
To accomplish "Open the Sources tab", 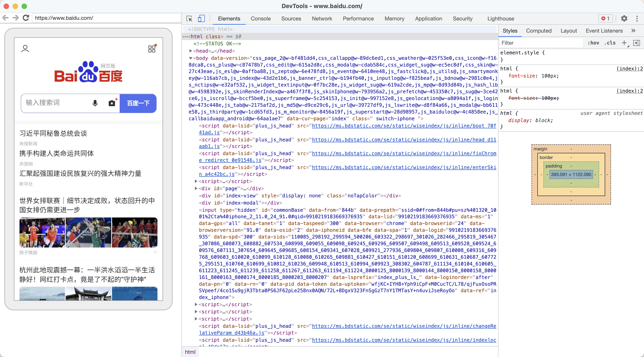I will point(291,18).
